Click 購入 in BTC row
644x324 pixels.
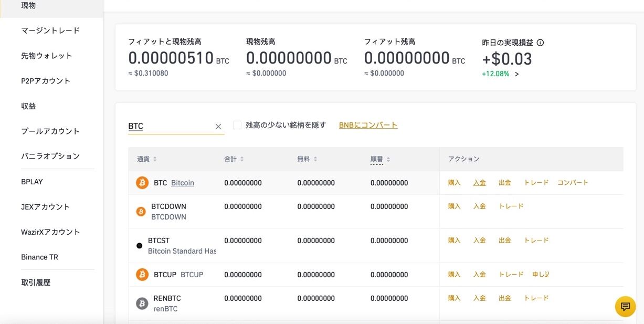tap(455, 183)
